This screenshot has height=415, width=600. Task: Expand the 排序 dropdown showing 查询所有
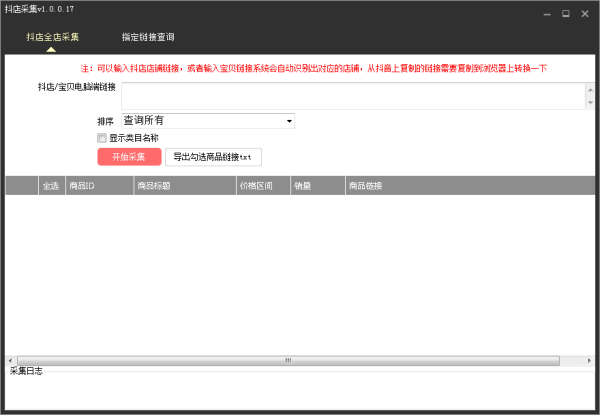(207, 120)
